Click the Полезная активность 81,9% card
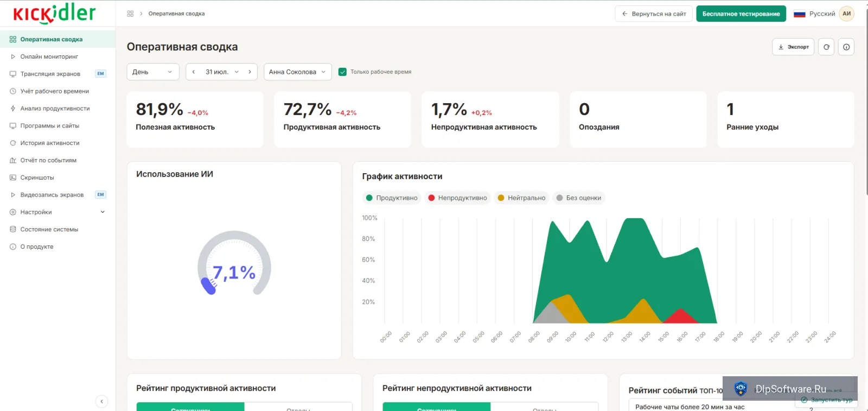 point(195,119)
